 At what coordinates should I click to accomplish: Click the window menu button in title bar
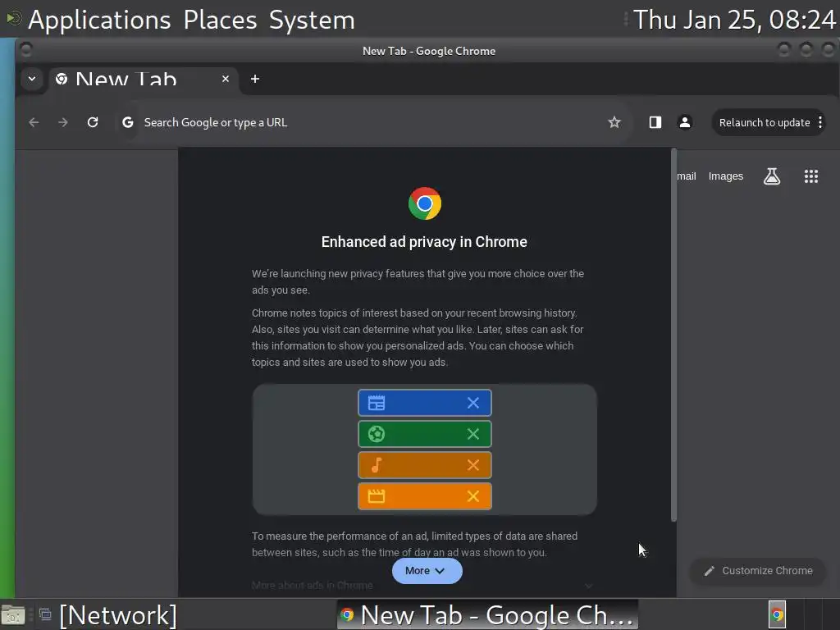pyautogui.click(x=25, y=50)
